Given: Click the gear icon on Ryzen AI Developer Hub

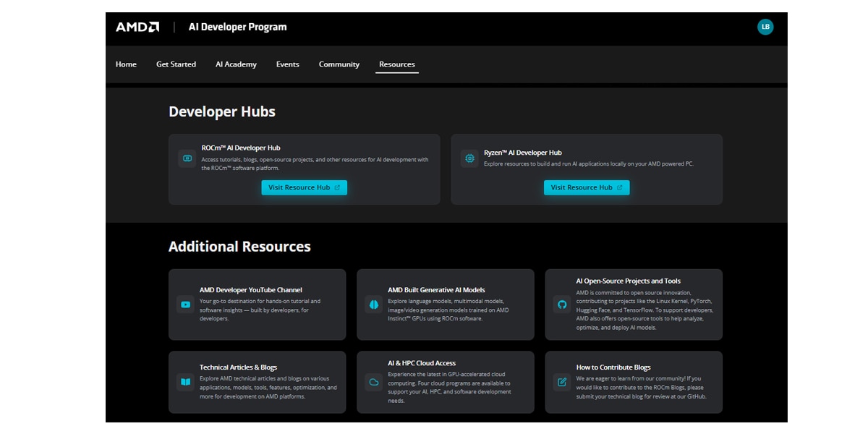Looking at the screenshot, I should point(469,158).
